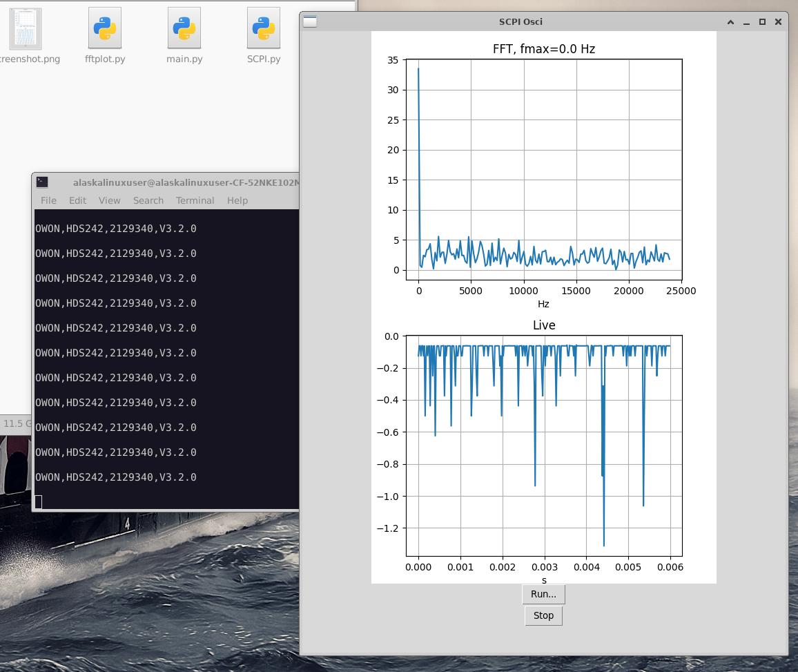Open the terminal Edit menu
The width and height of the screenshot is (798, 672).
pyautogui.click(x=77, y=200)
